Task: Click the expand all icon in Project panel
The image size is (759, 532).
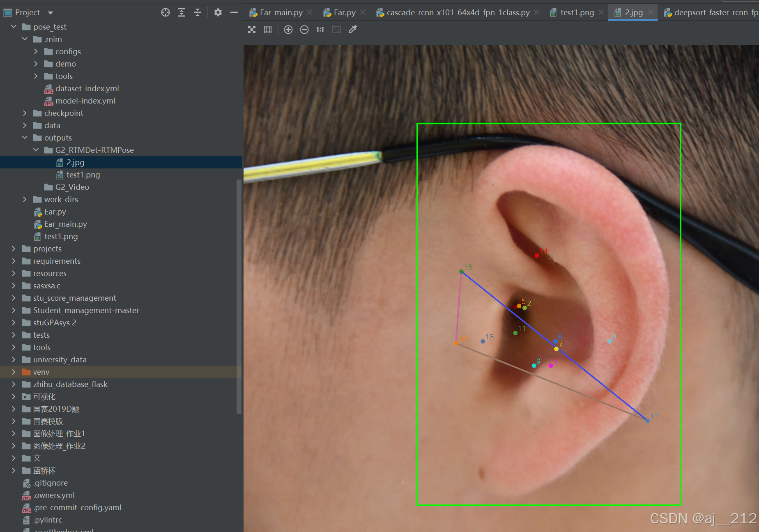Action: [182, 12]
